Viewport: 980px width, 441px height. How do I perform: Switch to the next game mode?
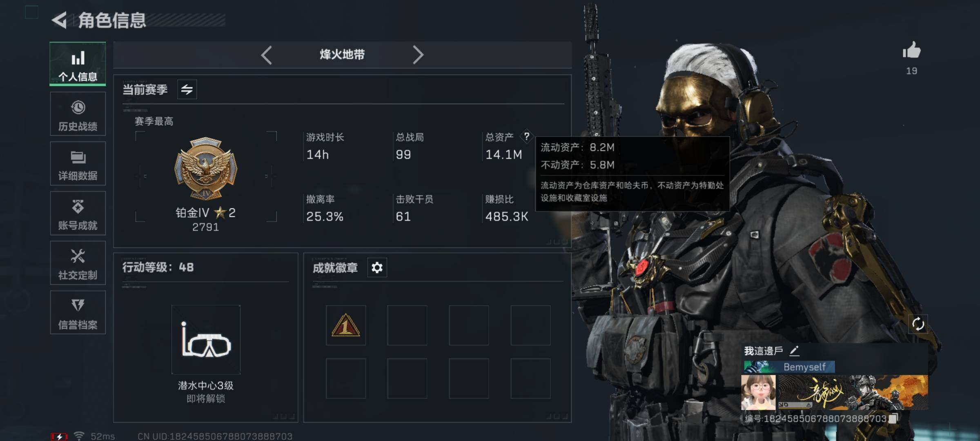tap(418, 55)
